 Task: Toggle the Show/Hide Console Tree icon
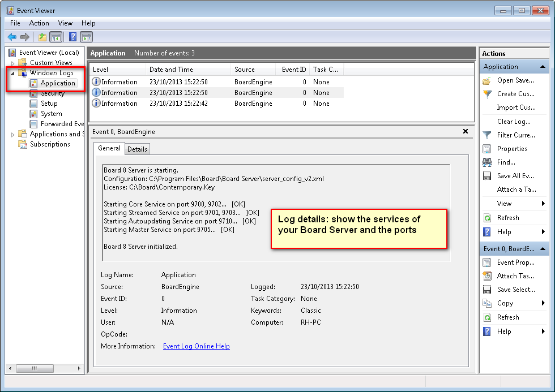tap(56, 37)
